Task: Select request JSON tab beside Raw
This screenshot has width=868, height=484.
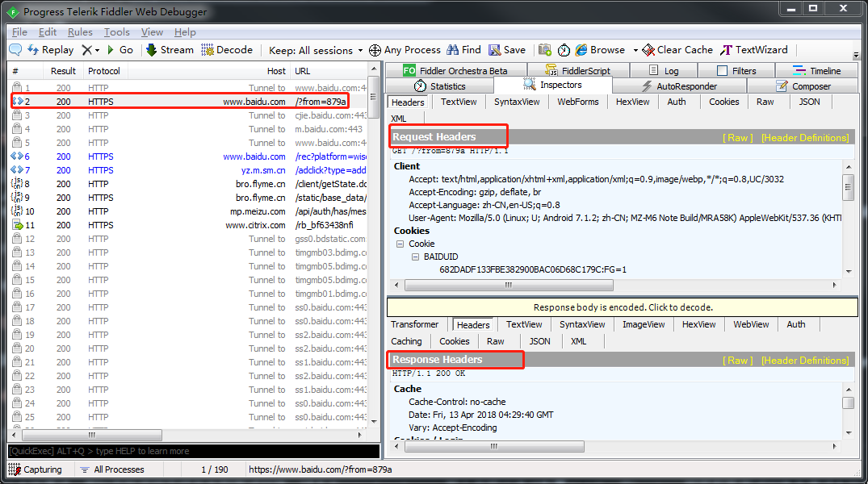Action: click(809, 102)
